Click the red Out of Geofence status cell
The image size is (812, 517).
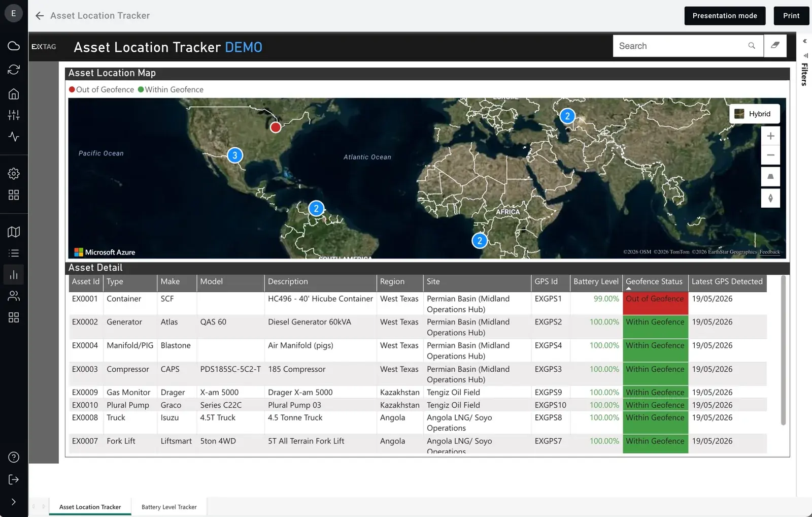pyautogui.click(x=655, y=304)
